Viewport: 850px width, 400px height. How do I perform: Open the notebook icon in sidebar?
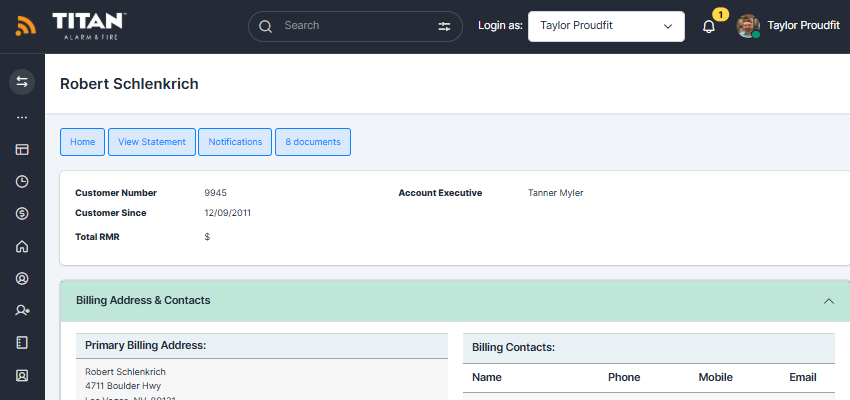[22, 343]
